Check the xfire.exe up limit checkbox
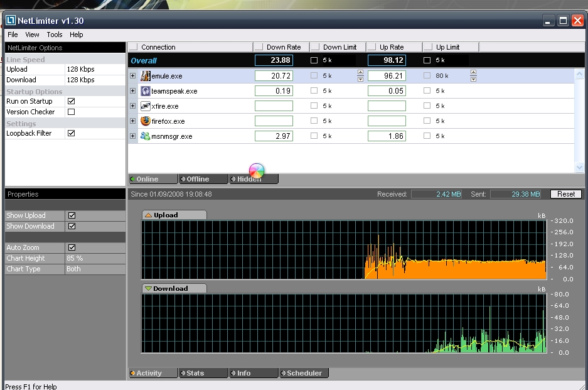This screenshot has width=588, height=390. tap(427, 106)
